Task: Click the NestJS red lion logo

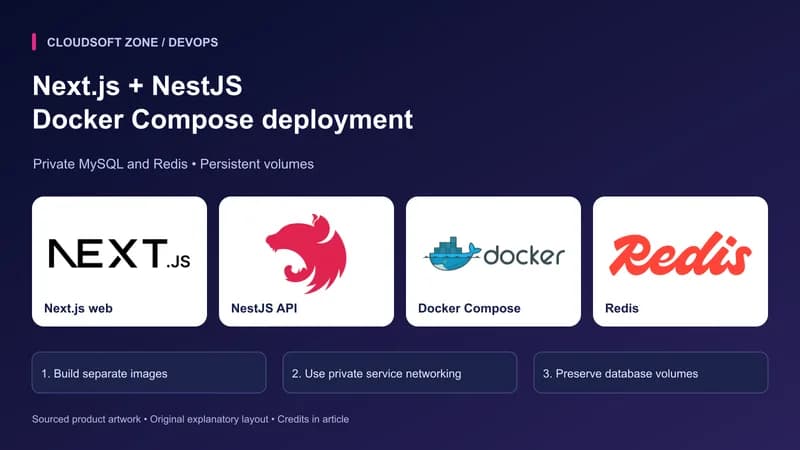Action: 306,254
